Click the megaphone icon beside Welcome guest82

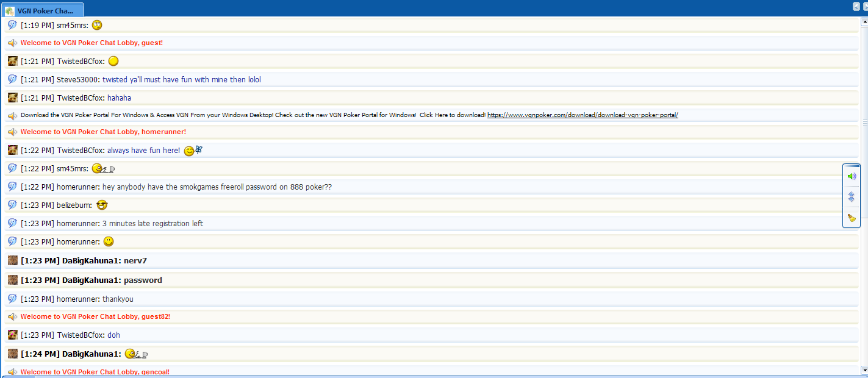click(x=12, y=317)
